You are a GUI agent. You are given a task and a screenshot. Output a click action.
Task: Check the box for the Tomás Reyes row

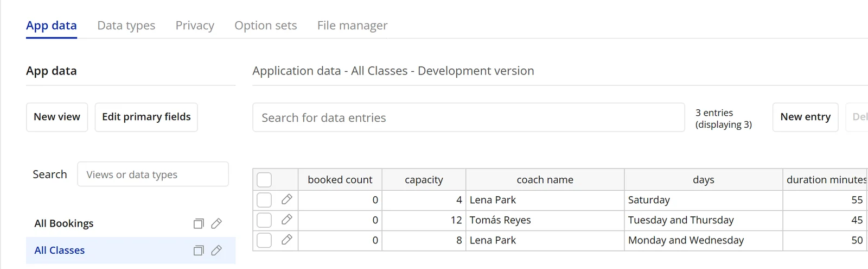coord(264,220)
